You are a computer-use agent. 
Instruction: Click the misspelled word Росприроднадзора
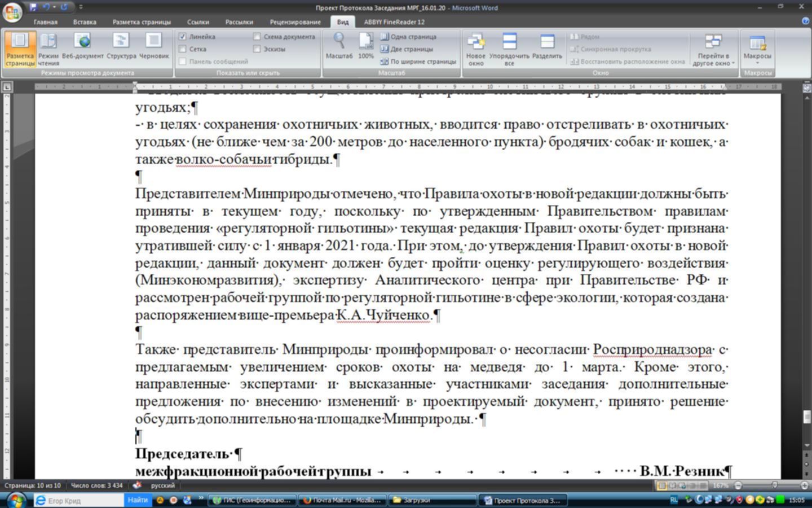[652, 349]
